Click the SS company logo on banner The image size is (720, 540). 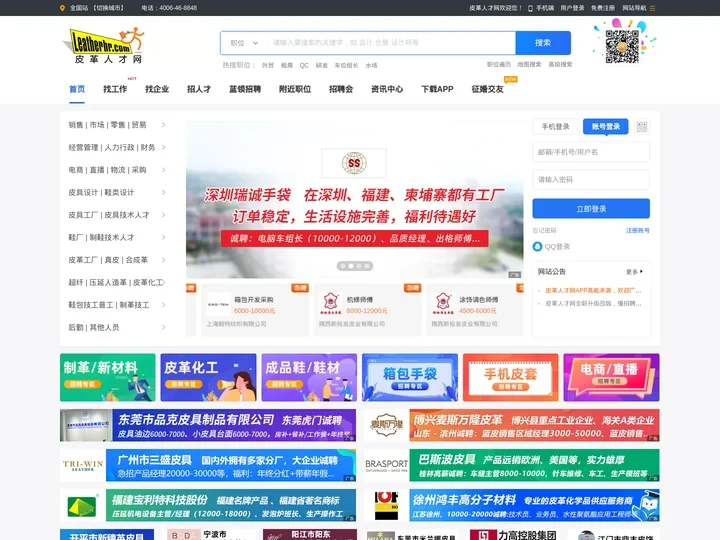coord(354,163)
